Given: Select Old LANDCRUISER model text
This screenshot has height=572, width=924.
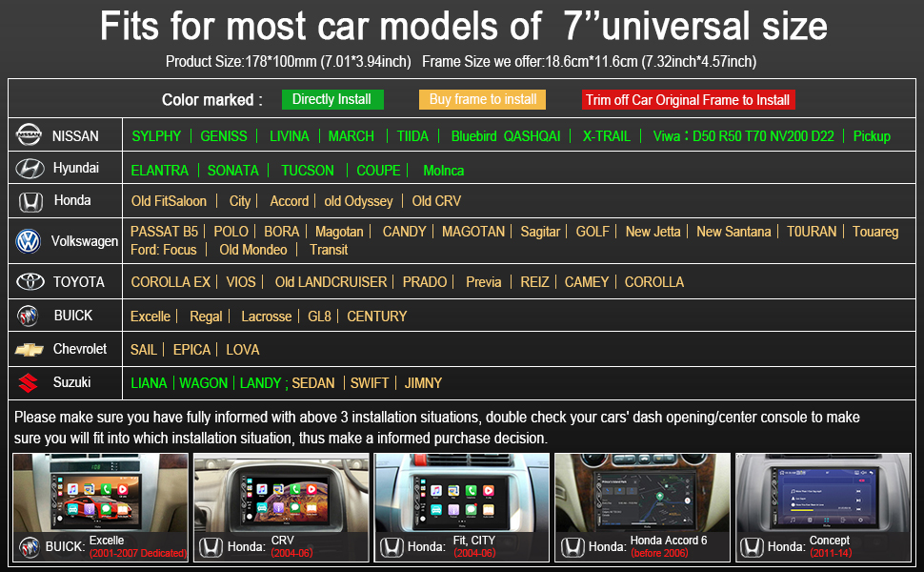Looking at the screenshot, I should 331,282.
